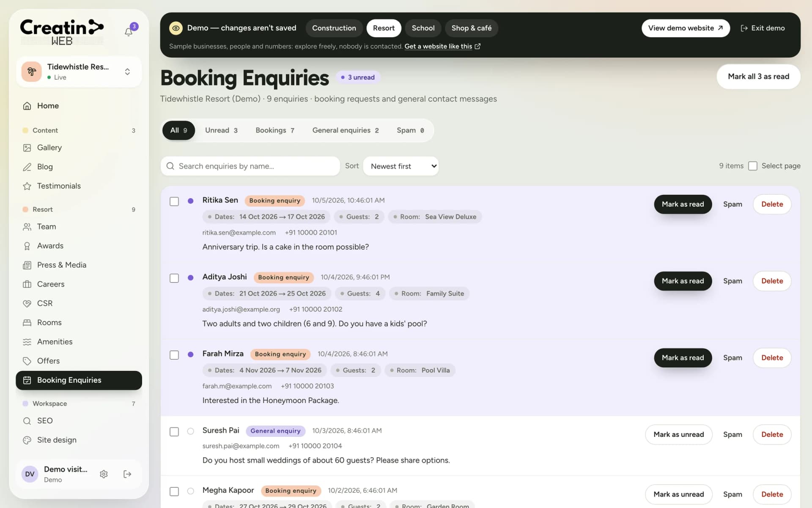Open account settings gear icon
This screenshot has height=508, width=812.
coord(104,474)
